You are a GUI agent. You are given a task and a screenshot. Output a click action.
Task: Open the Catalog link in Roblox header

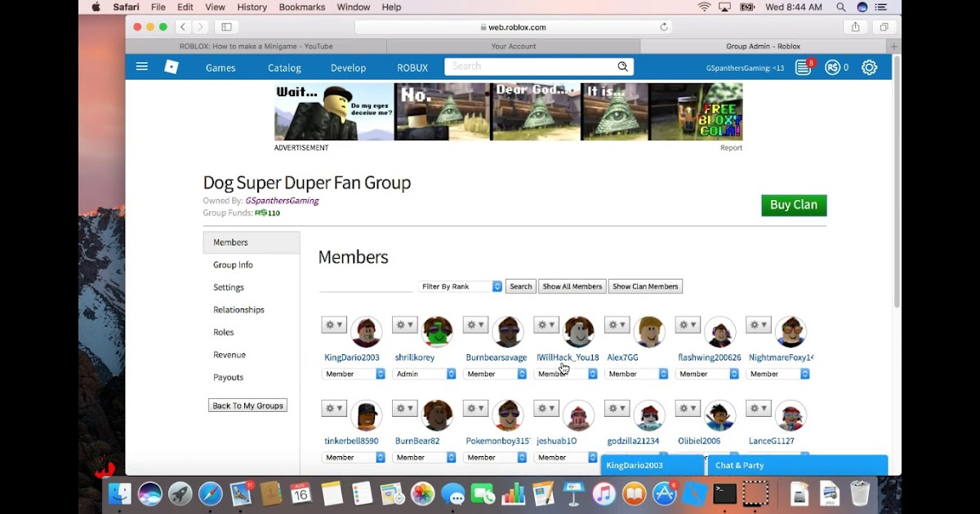284,68
